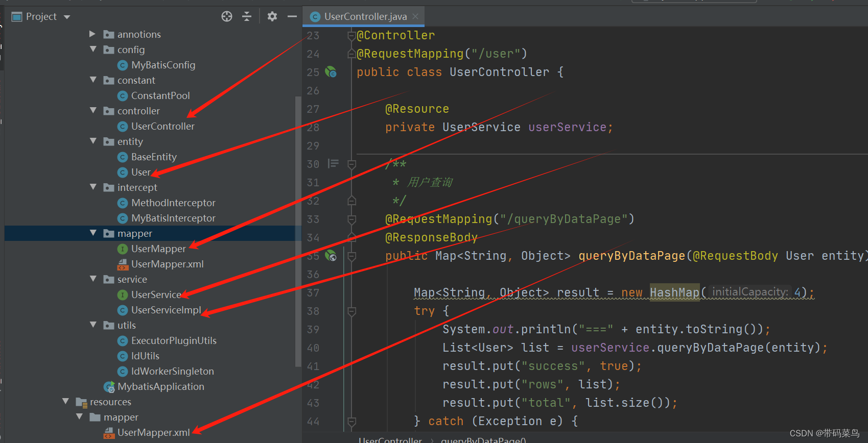Open the Project view dropdown
The width and height of the screenshot is (868, 443).
click(67, 17)
